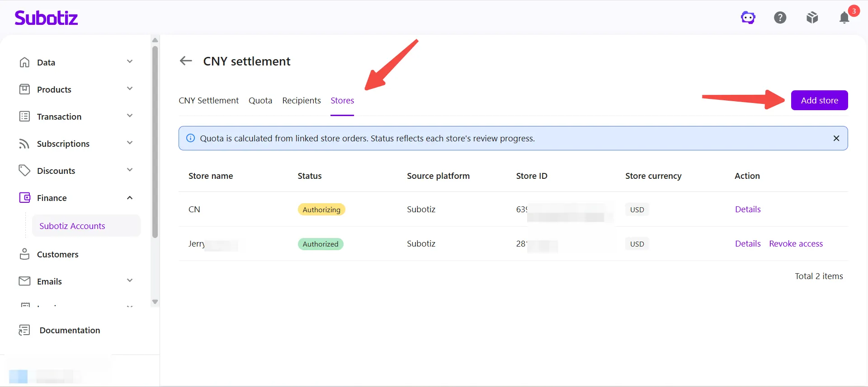The height and width of the screenshot is (387, 868).
Task: Click the Data home icon
Action: coord(24,62)
